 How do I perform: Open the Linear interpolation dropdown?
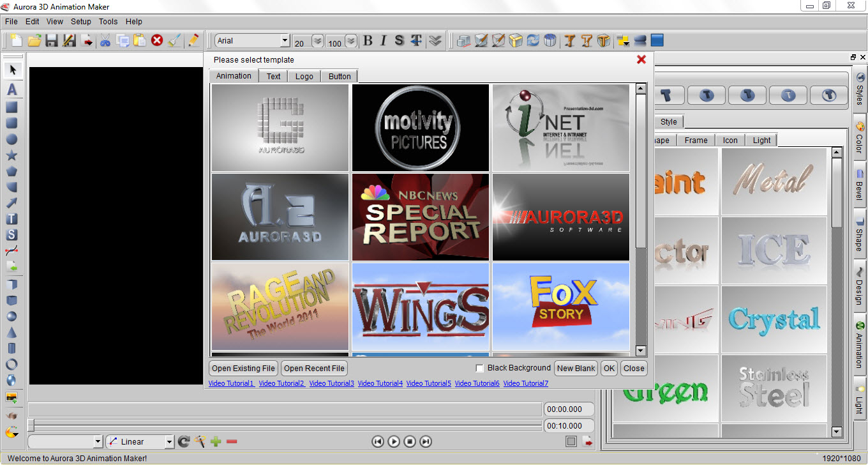[169, 441]
